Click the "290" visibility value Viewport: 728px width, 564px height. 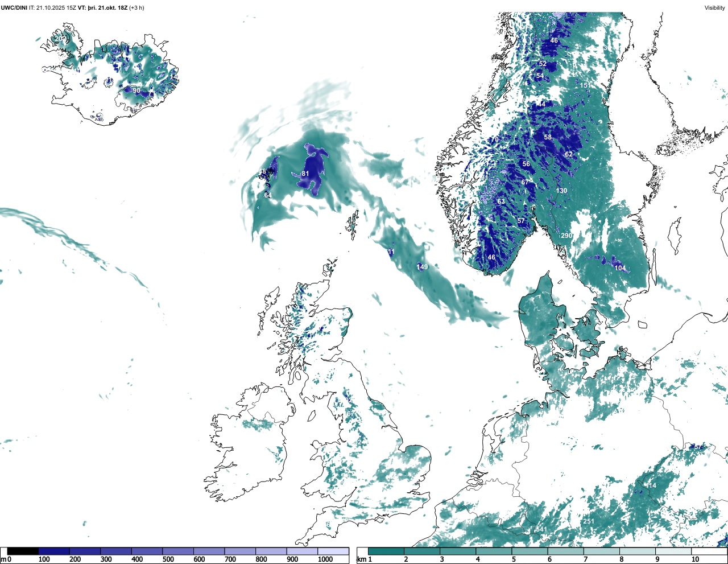(566, 236)
